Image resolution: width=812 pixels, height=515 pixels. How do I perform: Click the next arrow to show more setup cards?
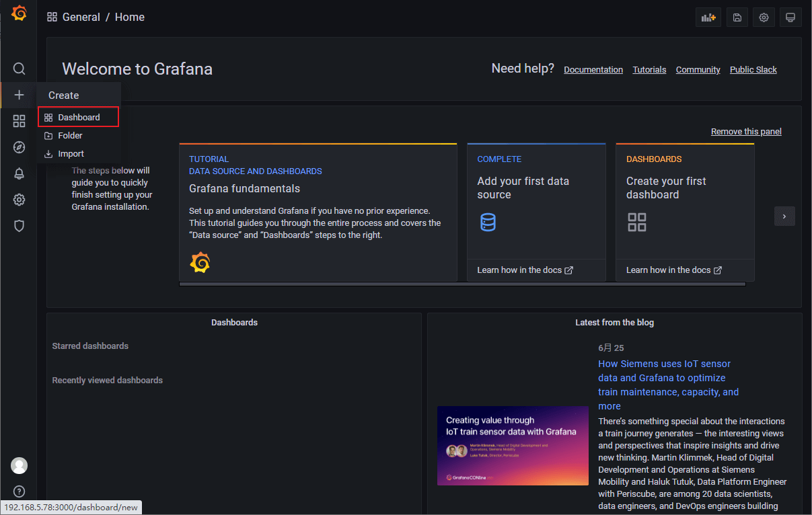(784, 216)
